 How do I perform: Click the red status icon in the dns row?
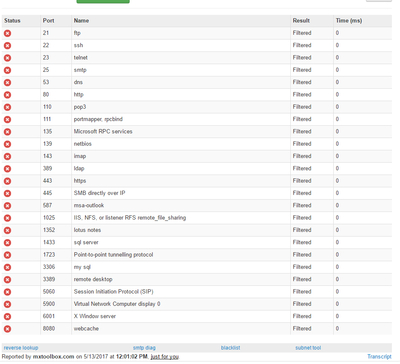(7, 83)
